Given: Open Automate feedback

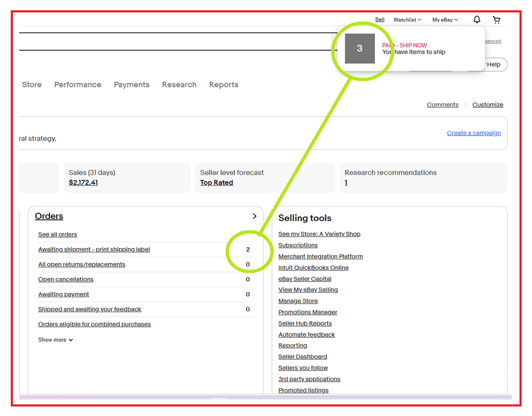Looking at the screenshot, I should coord(306,334).
